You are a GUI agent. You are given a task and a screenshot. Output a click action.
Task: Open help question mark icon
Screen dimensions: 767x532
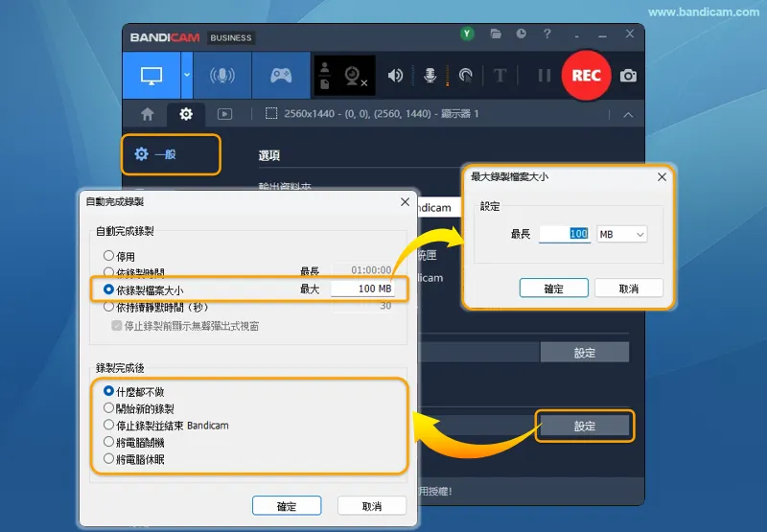point(546,34)
